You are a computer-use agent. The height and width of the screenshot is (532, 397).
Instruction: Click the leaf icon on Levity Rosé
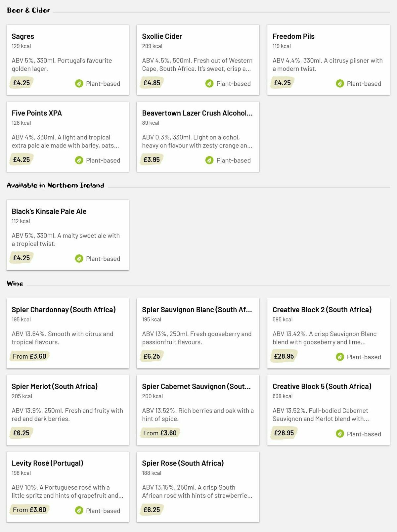coord(79,511)
